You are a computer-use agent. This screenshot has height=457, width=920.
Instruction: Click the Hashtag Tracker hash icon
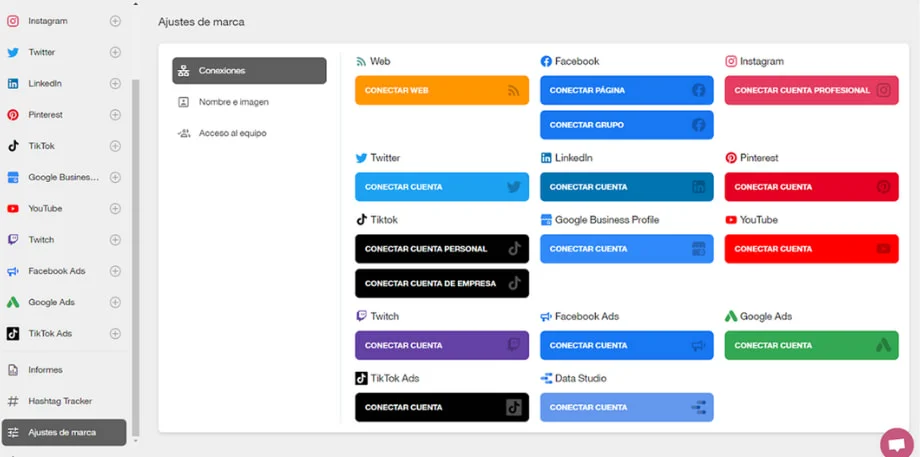coord(13,402)
